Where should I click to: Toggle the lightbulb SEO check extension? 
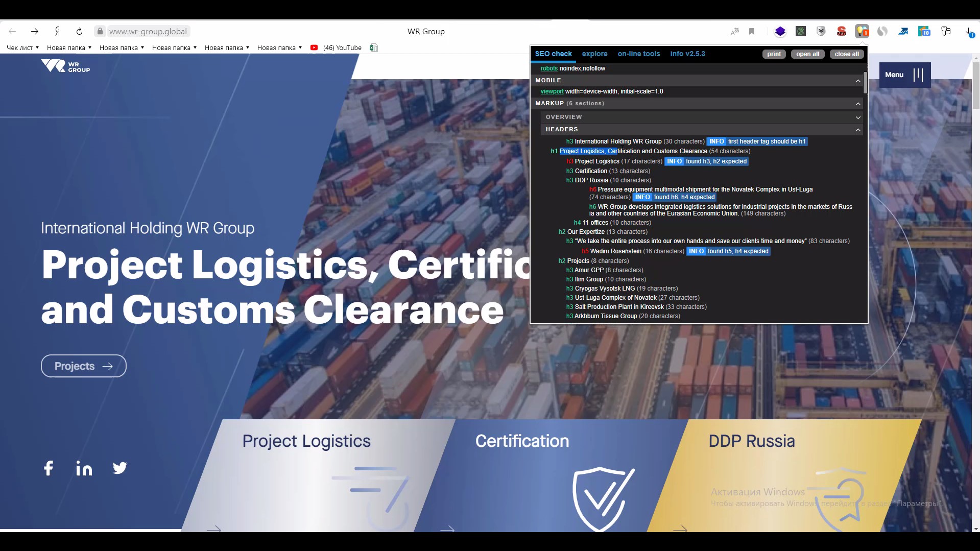coord(862,32)
